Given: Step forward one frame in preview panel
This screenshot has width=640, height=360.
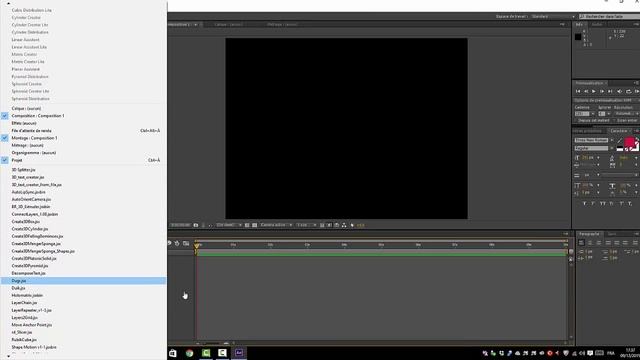Looking at the screenshot, I should pyautogui.click(x=602, y=91).
